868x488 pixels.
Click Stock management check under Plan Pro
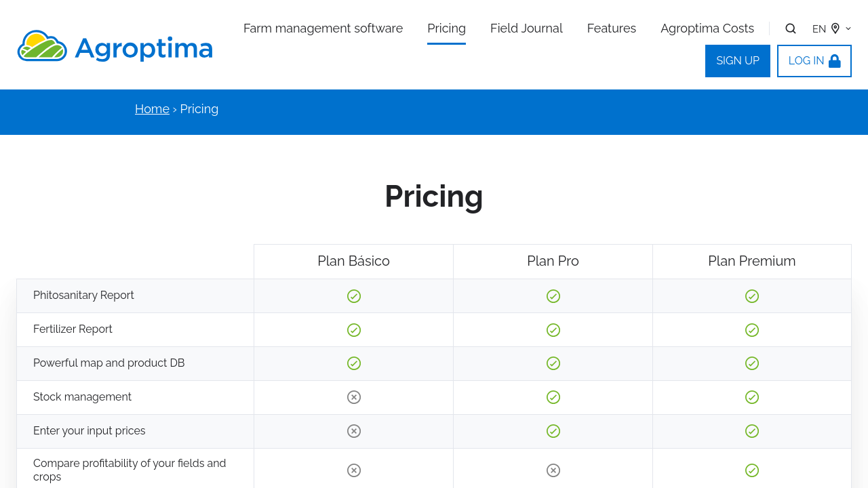click(553, 397)
